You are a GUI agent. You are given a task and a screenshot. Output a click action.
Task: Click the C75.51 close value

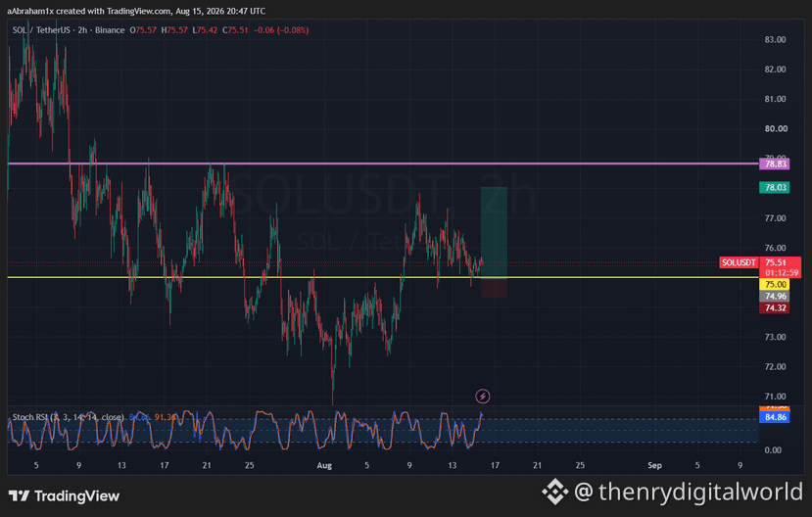(236, 30)
